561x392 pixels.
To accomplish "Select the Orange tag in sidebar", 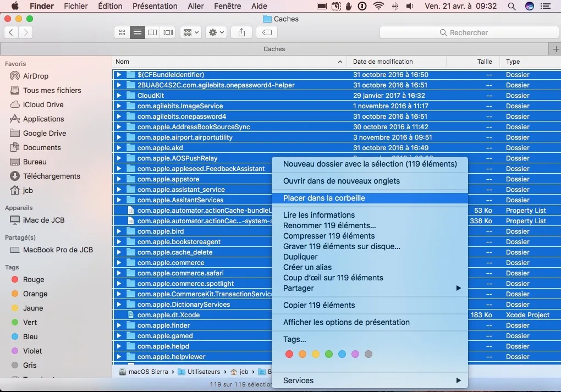I will click(x=30, y=294).
